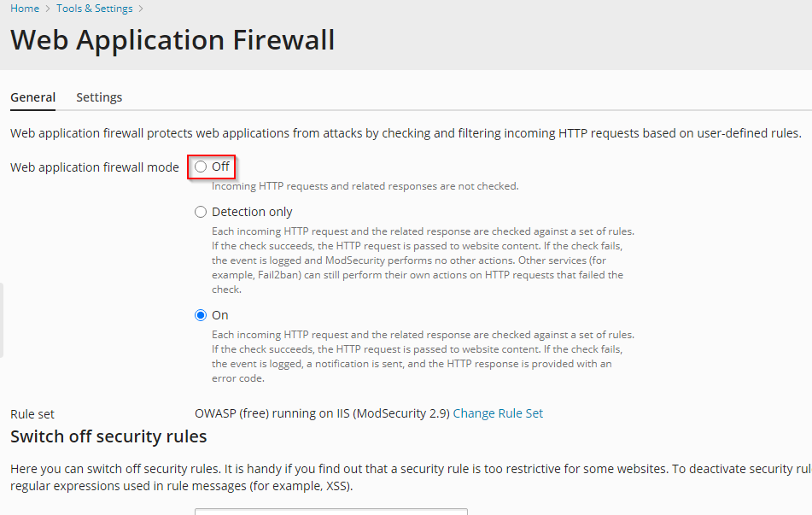Viewport: 812px width, 515px height.
Task: Select the On firewall mode radio button
Action: (x=202, y=315)
